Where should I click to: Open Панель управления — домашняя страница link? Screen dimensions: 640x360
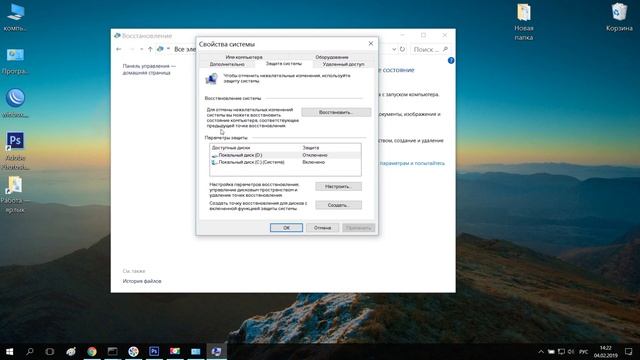pyautogui.click(x=149, y=69)
